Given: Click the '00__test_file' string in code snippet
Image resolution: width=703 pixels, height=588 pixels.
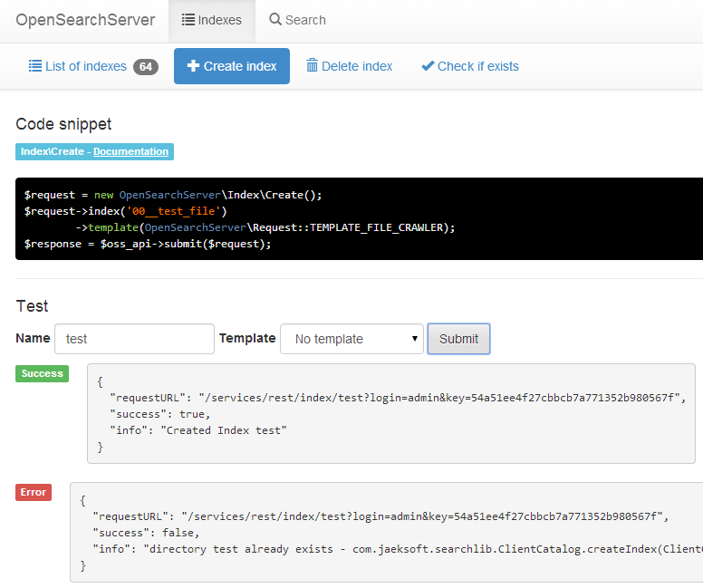Looking at the screenshot, I should 174,211.
